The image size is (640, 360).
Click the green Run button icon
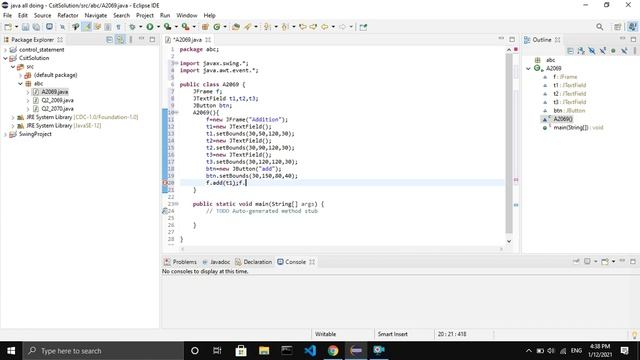[150, 27]
